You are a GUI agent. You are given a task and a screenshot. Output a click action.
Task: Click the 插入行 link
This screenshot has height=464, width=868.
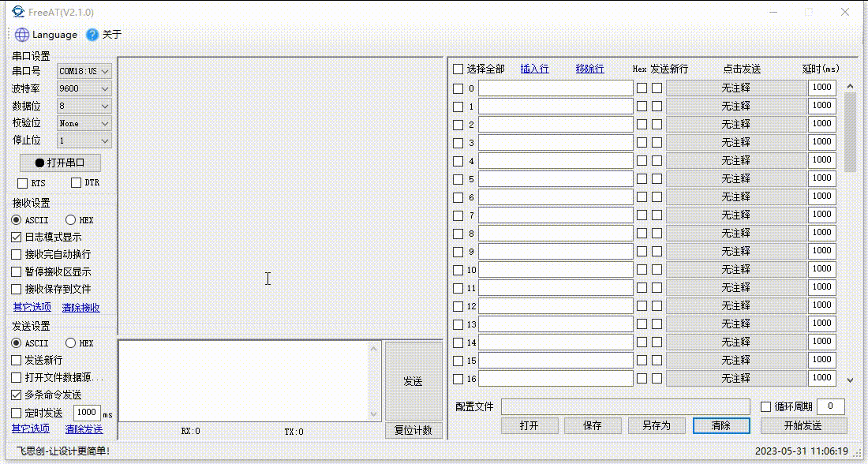(x=535, y=69)
